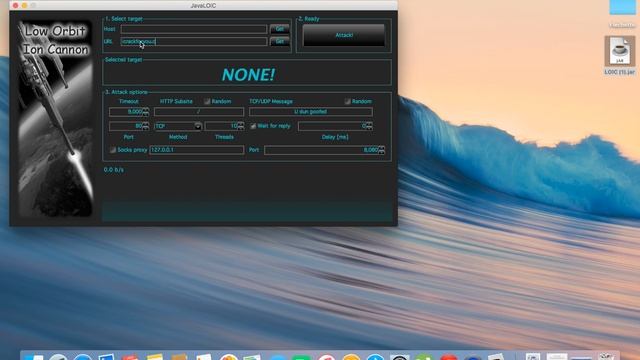Click the attack Port 80 stepper arrows

(146, 126)
